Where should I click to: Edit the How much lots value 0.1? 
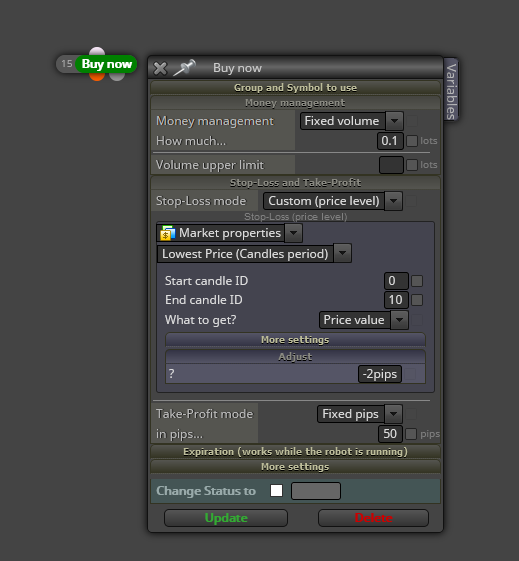click(x=390, y=141)
